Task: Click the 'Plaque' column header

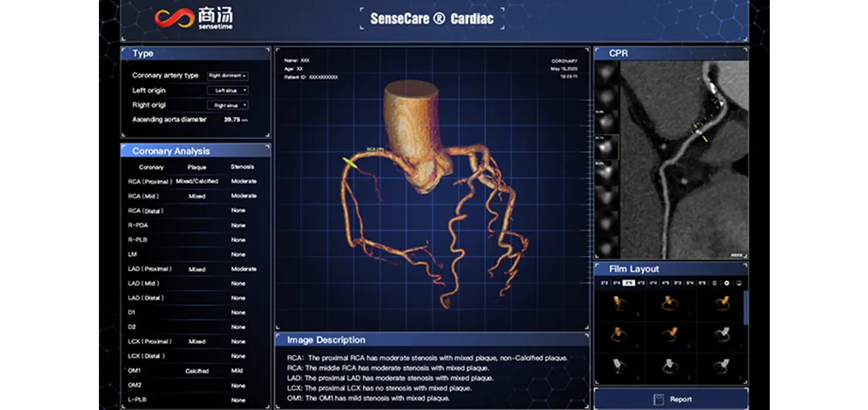Action: (196, 167)
